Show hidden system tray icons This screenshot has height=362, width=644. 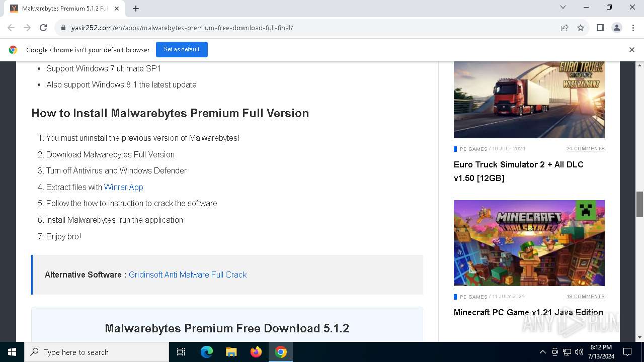[542, 352]
